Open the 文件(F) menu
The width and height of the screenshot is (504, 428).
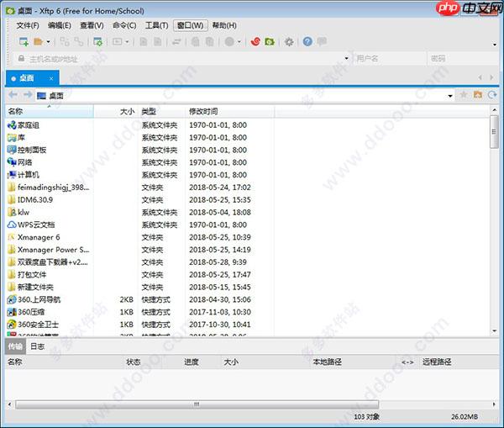click(28, 25)
